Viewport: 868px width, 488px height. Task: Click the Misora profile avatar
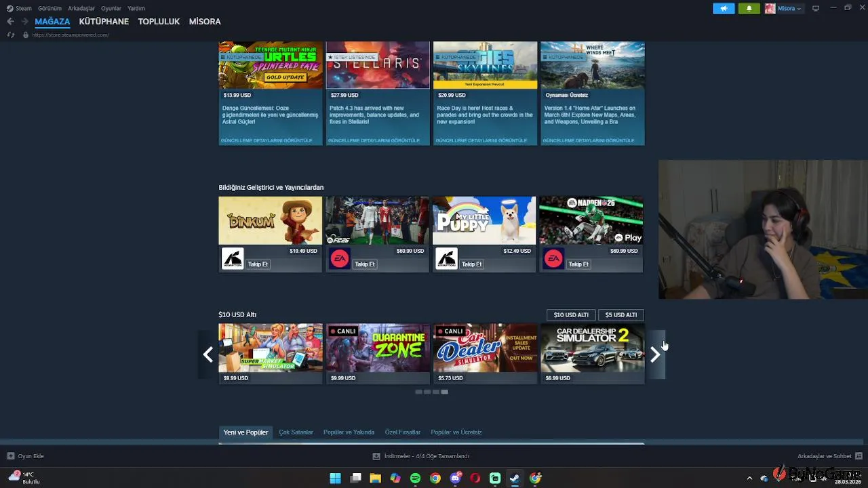(x=770, y=8)
